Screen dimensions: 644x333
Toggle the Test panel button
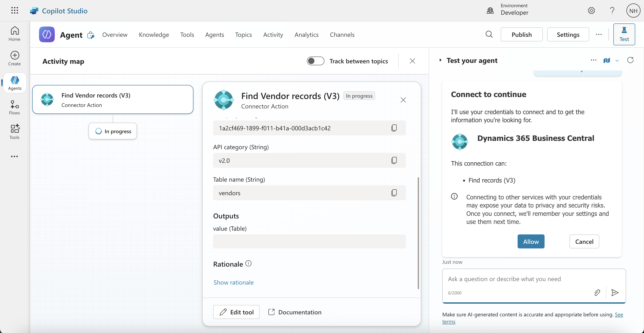click(624, 34)
